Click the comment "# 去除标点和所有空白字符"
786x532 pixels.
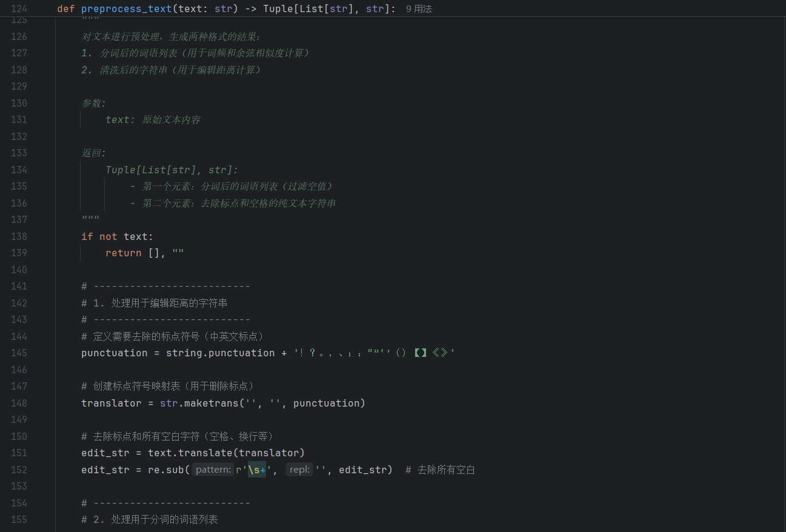178,436
